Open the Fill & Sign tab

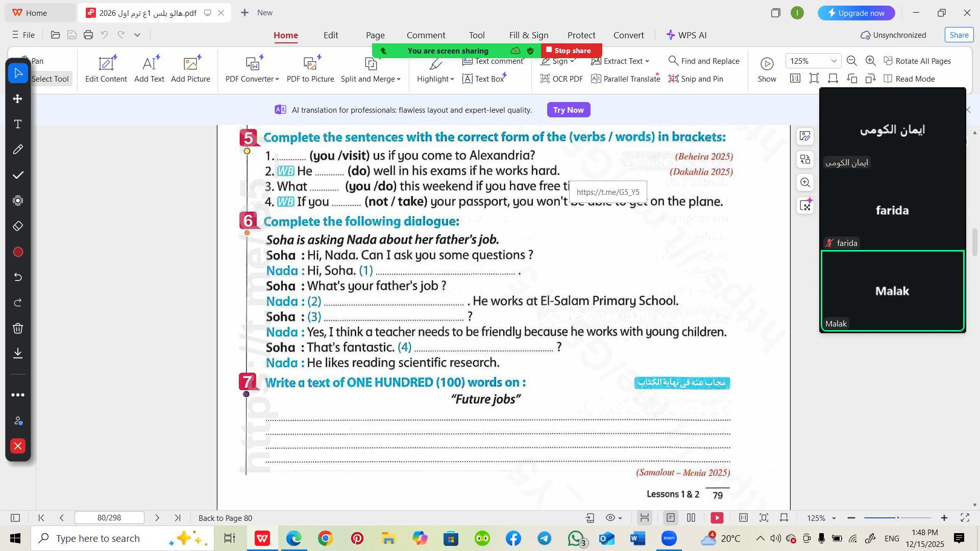529,35
